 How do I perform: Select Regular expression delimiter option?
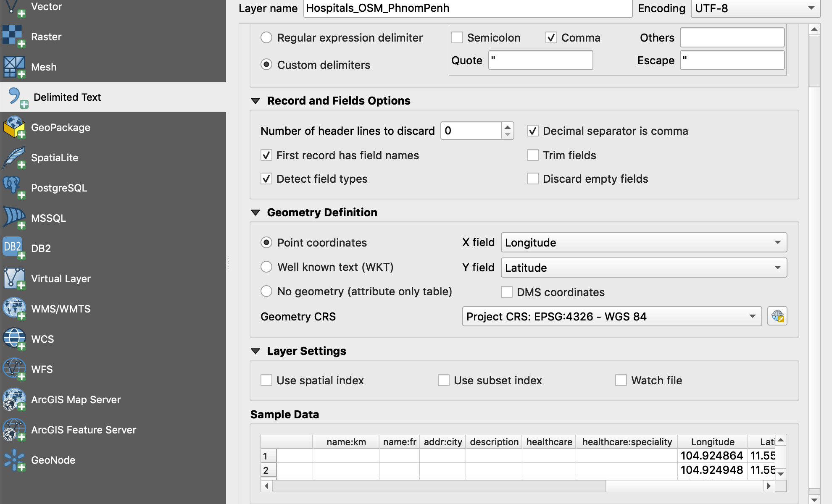266,37
